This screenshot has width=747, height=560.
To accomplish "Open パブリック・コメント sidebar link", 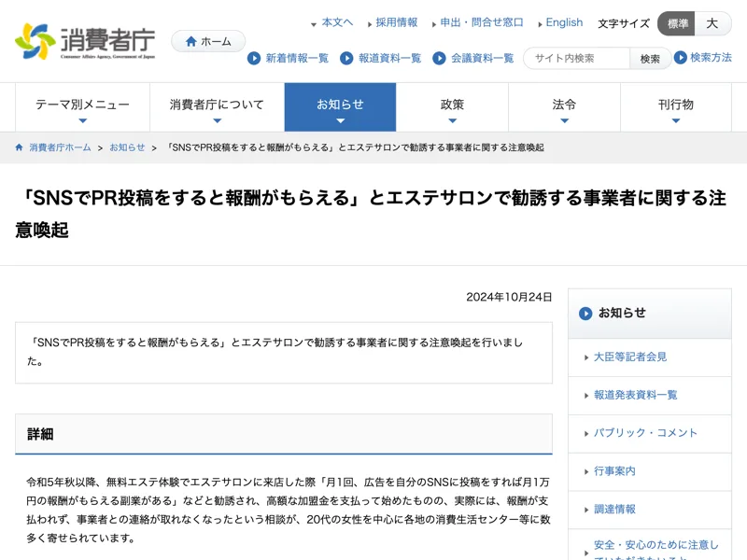I will click(645, 433).
